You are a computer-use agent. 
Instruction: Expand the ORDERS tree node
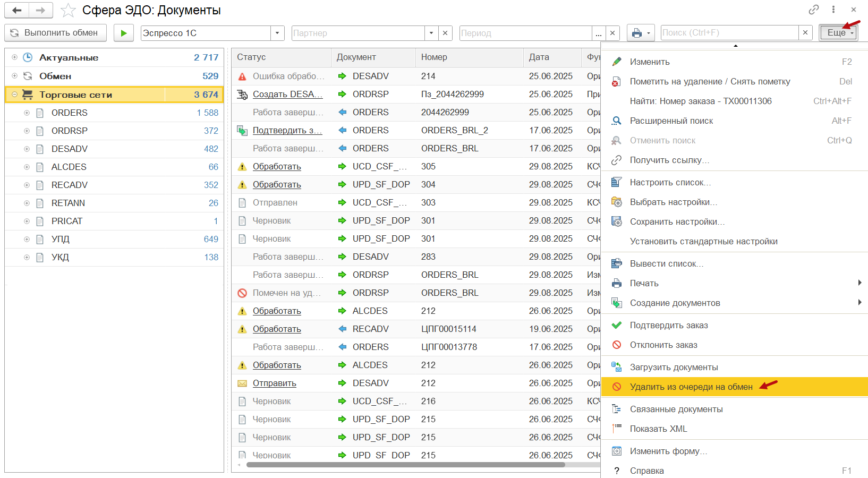(27, 113)
